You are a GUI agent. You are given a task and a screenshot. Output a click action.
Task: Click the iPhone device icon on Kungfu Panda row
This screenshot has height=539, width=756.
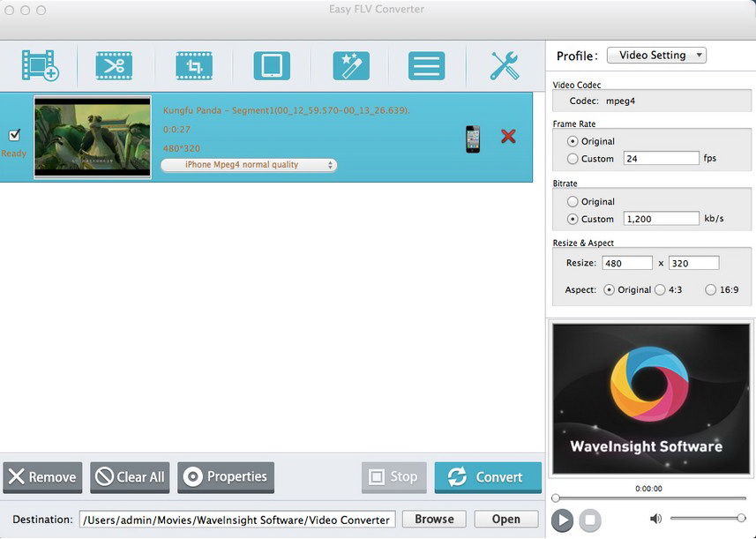[x=473, y=138]
